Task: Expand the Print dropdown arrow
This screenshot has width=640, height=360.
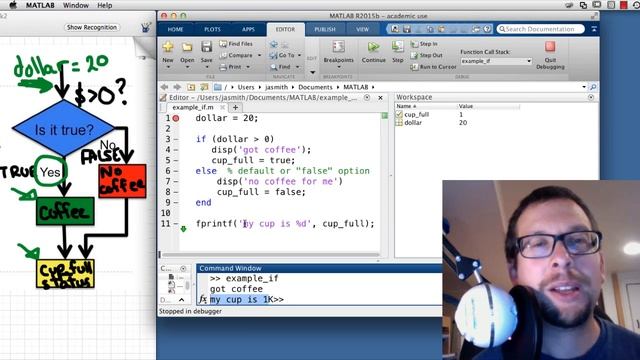Action: tap(248, 67)
